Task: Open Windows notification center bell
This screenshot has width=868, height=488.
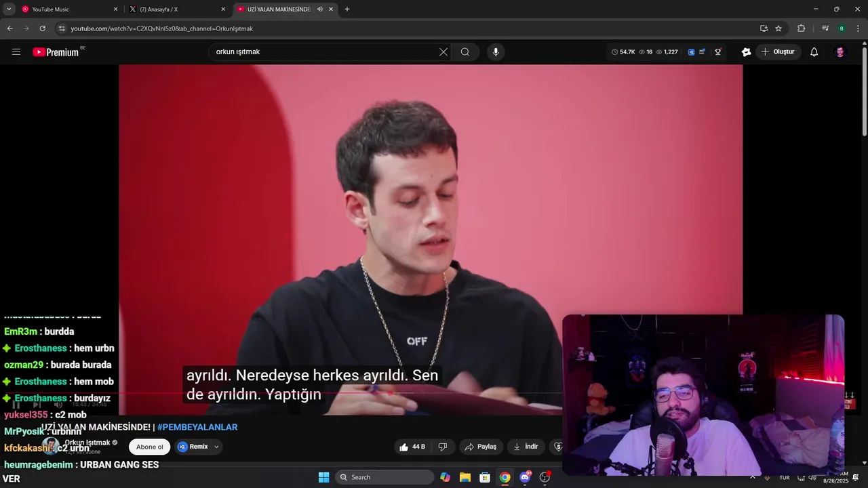Action: 856,477
